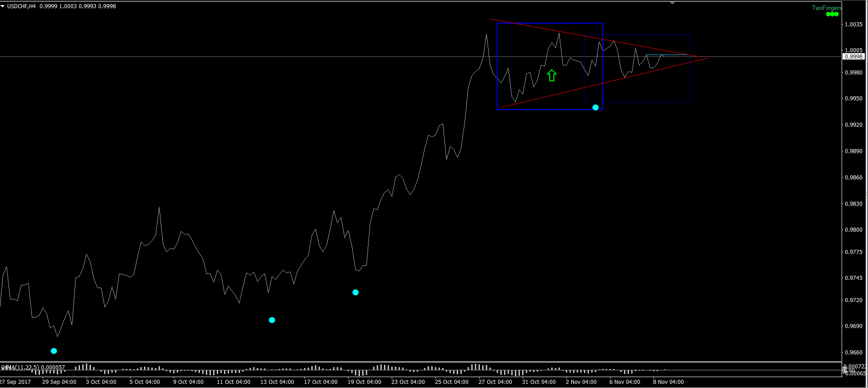Open the chart menu triangle beside USDCHF,H4

coord(3,6)
